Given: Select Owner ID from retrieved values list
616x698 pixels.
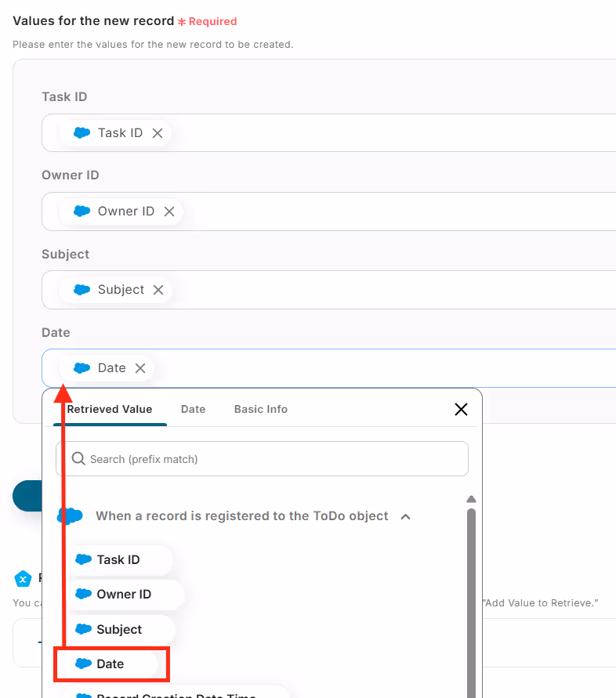Looking at the screenshot, I should (x=125, y=595).
